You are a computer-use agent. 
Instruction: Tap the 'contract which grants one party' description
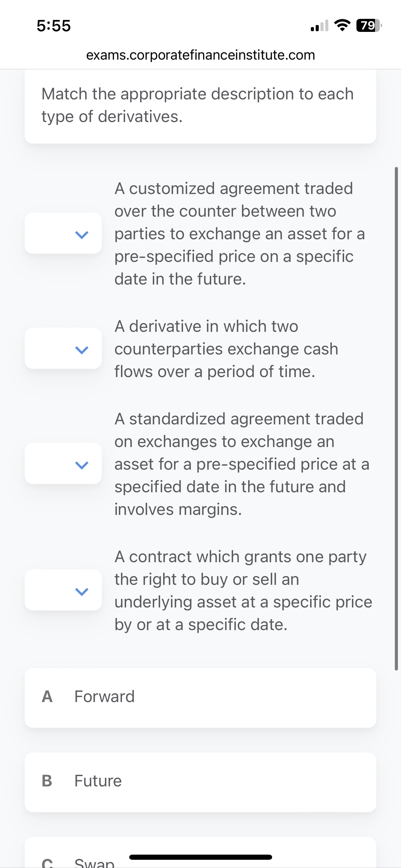pos(243,590)
